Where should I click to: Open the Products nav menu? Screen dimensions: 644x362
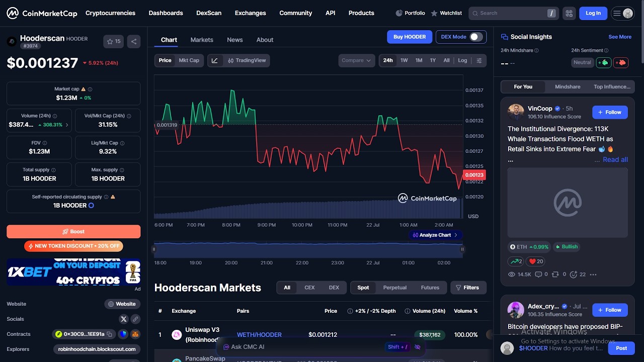361,13
